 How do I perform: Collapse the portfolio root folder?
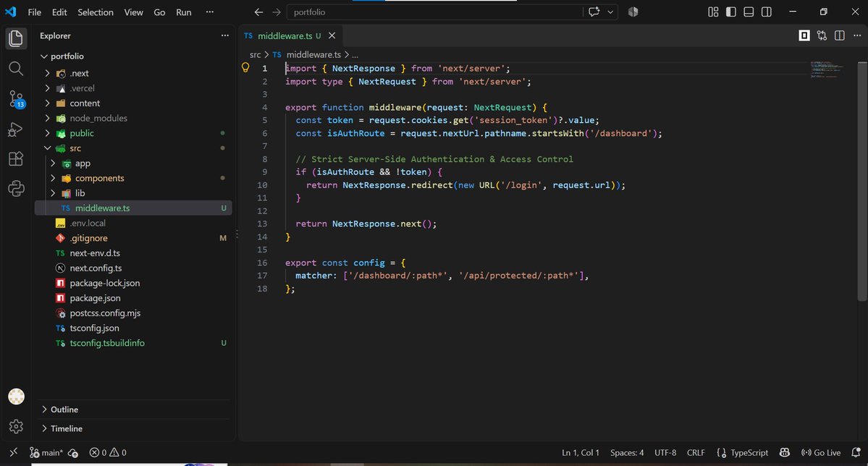point(44,56)
